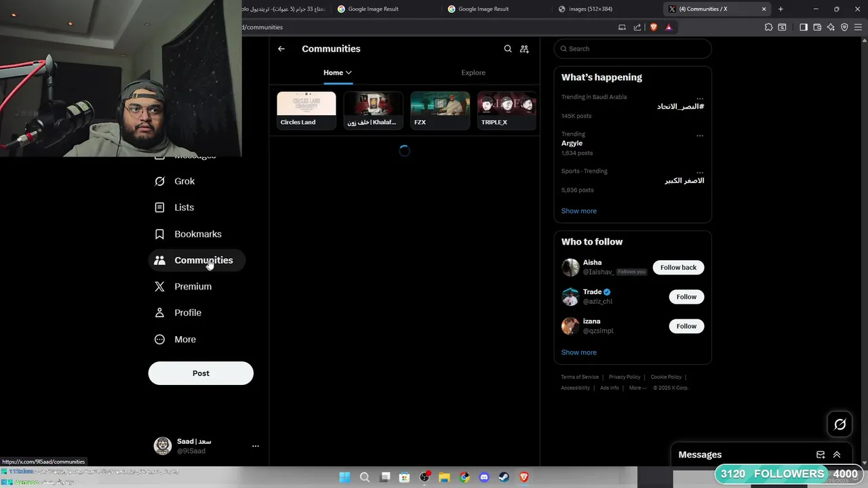The height and width of the screenshot is (488, 868).
Task: Open Steam from the taskbar
Action: [x=504, y=477]
